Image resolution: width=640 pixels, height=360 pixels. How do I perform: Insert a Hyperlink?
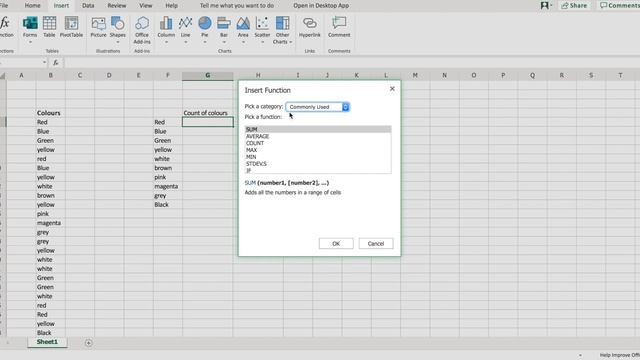pos(309,27)
